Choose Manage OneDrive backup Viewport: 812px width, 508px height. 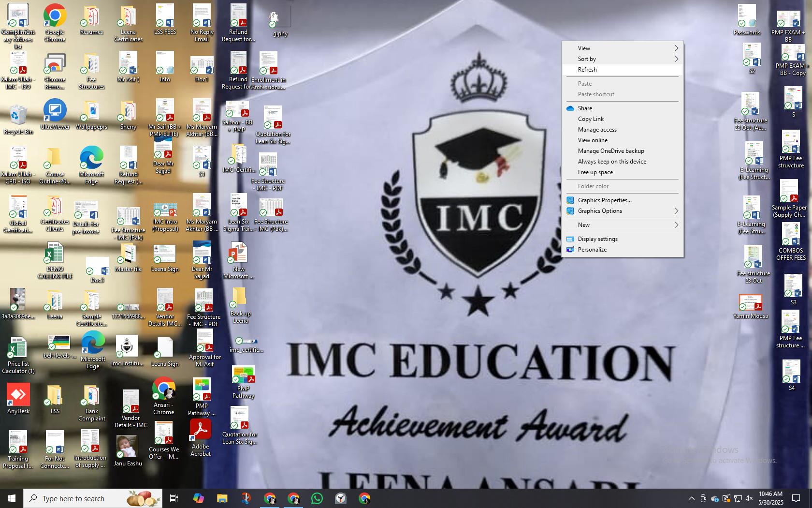pos(623,151)
